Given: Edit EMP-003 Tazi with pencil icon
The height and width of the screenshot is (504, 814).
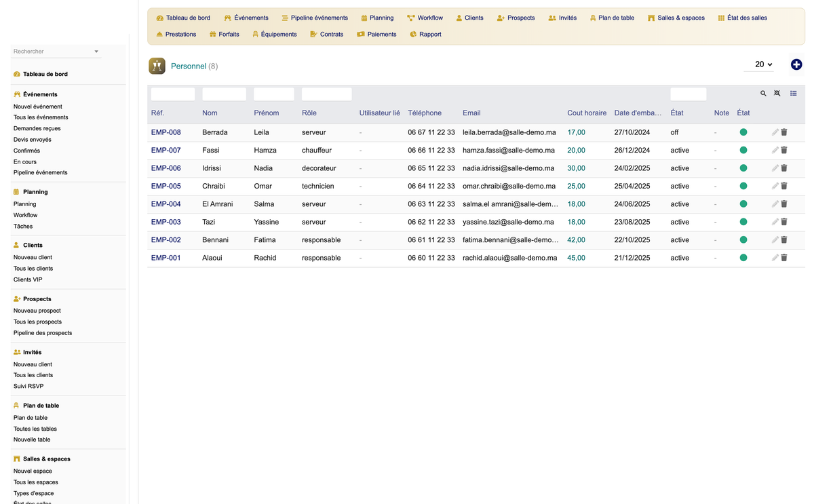Looking at the screenshot, I should 775,222.
